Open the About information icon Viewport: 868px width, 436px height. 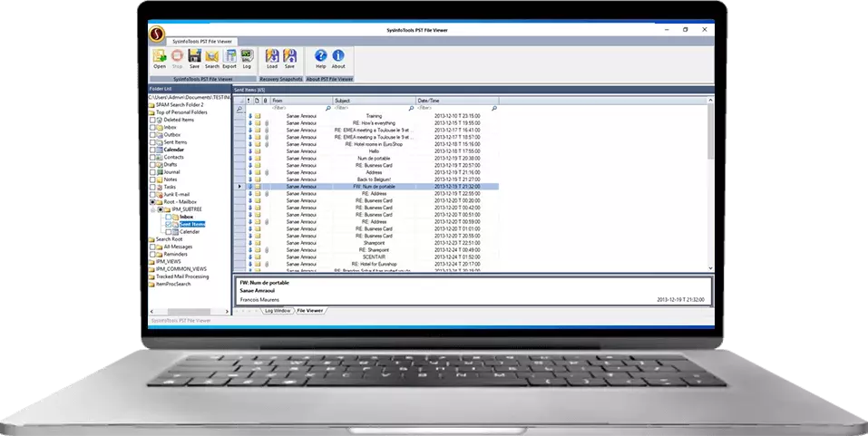[x=338, y=58]
